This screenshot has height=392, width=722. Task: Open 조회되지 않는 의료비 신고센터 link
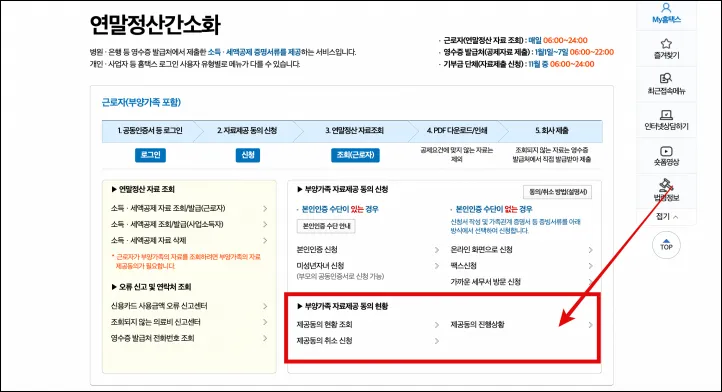tap(155, 322)
